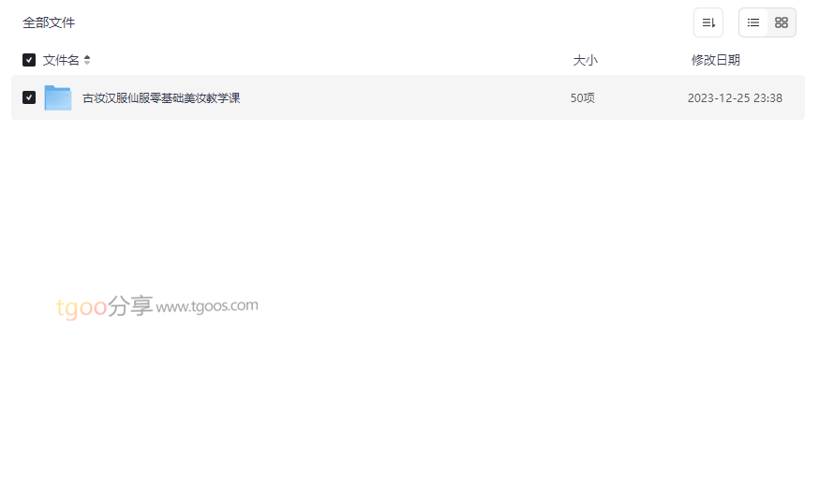
Task: Open the 古妆汉服仙服零基础美妆教学课 folder
Action: [x=161, y=98]
